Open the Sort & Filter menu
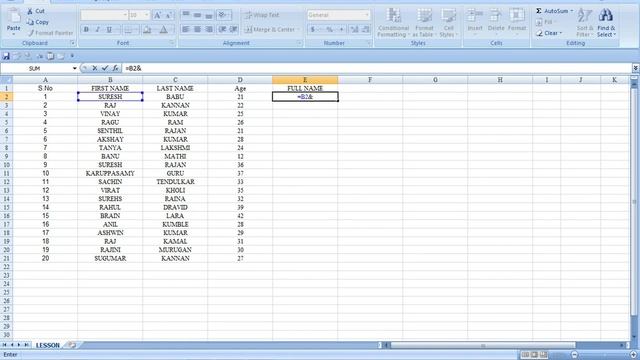 click(584, 23)
